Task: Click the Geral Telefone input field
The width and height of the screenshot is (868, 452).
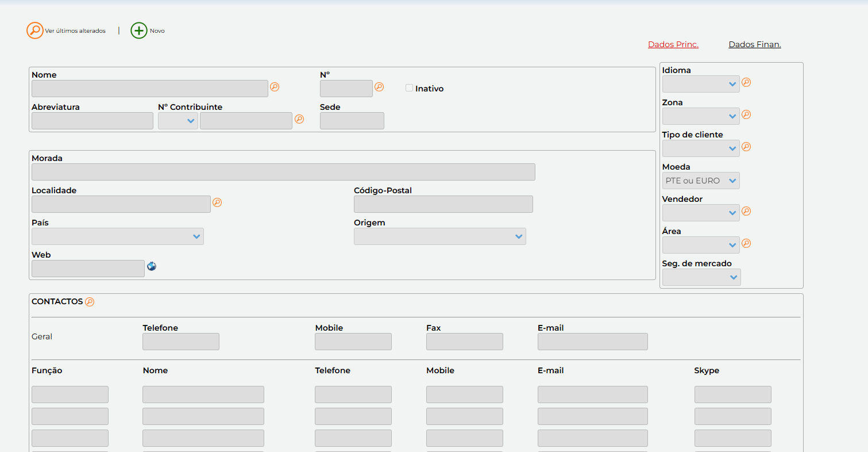Action: coord(181,342)
